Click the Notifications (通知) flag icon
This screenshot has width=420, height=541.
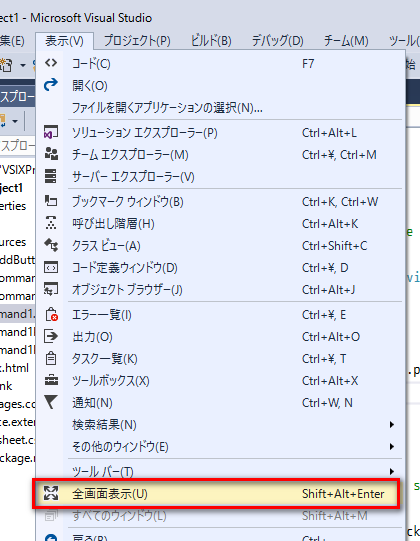tap(51, 402)
